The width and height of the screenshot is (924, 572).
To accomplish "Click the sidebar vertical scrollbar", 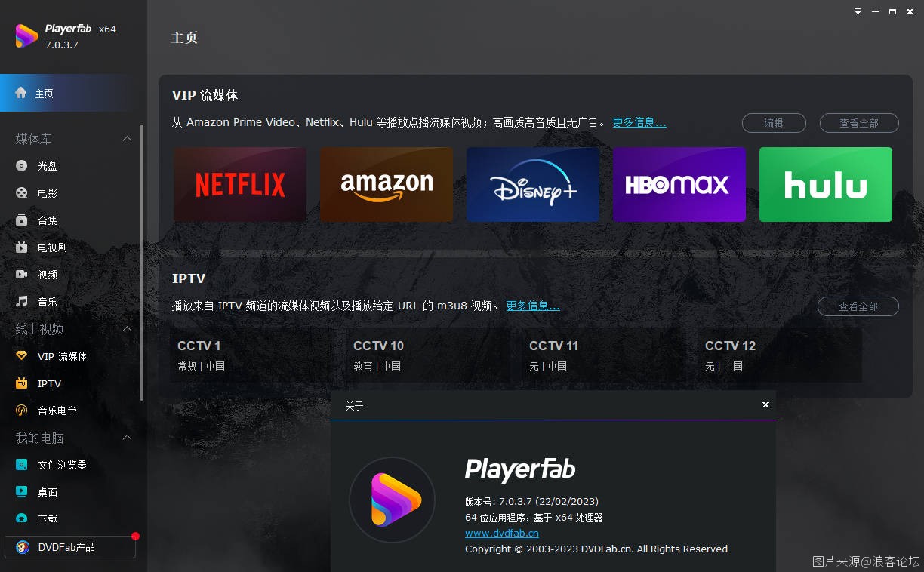I will pyautogui.click(x=141, y=263).
